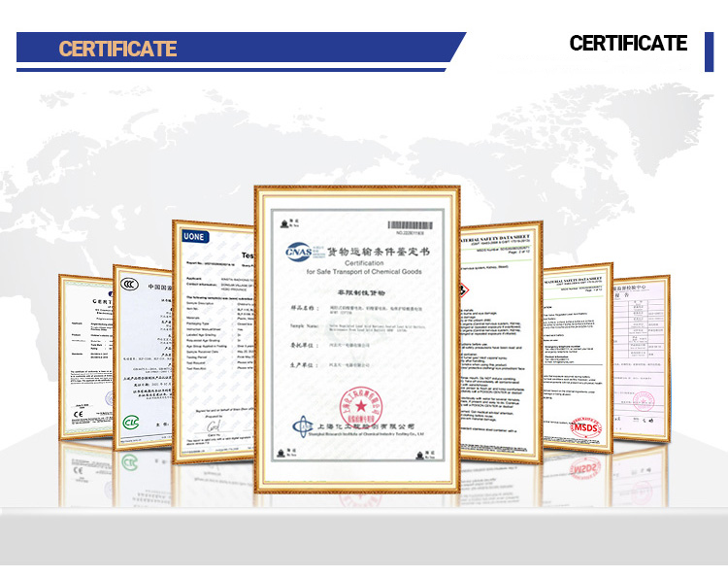The width and height of the screenshot is (728, 577).
Task: Click the green CQC logo
Action: (130, 423)
